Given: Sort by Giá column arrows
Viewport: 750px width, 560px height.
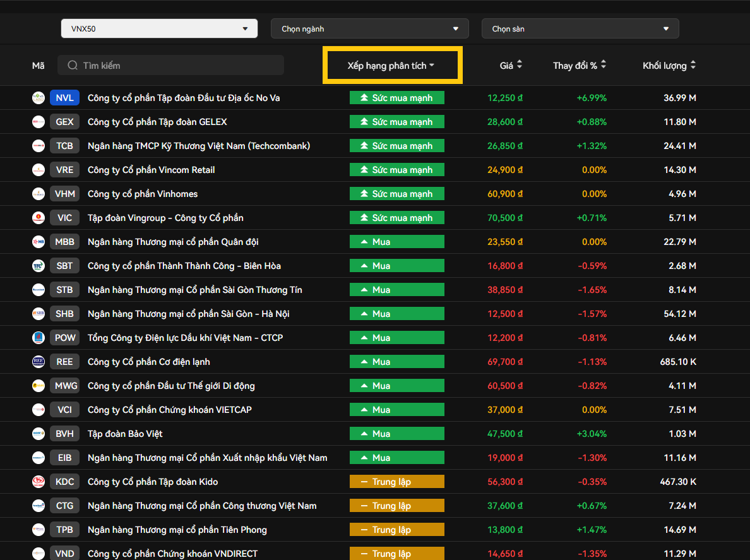Looking at the screenshot, I should [x=520, y=64].
